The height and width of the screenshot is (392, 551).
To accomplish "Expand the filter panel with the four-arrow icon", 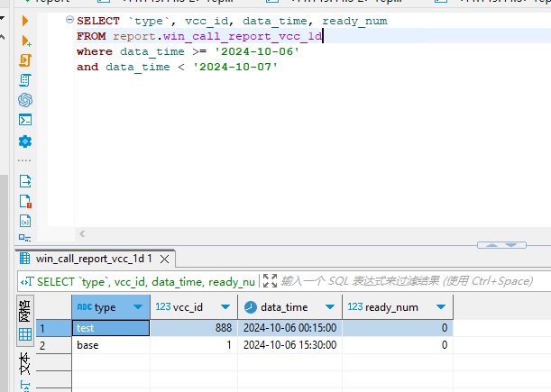I will tap(270, 281).
